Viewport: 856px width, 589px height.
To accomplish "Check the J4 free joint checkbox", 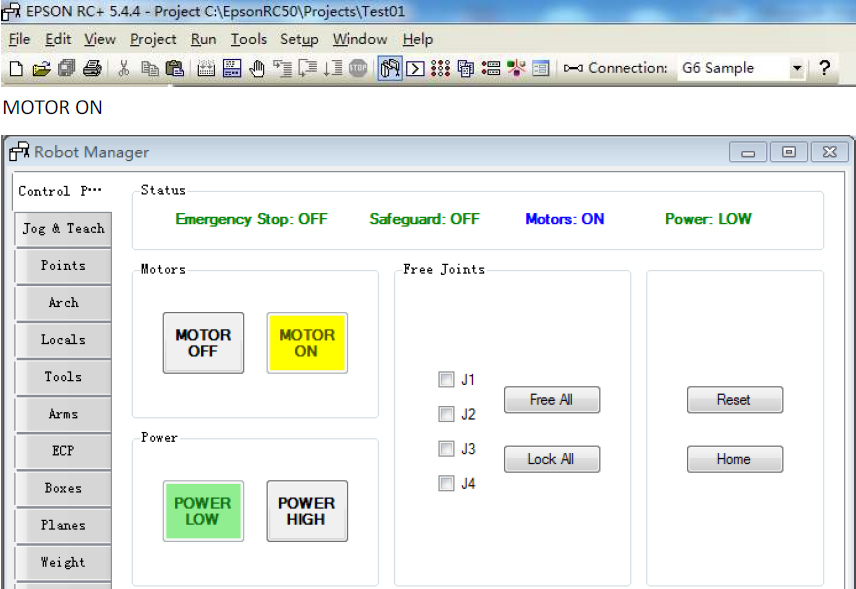I will point(446,483).
